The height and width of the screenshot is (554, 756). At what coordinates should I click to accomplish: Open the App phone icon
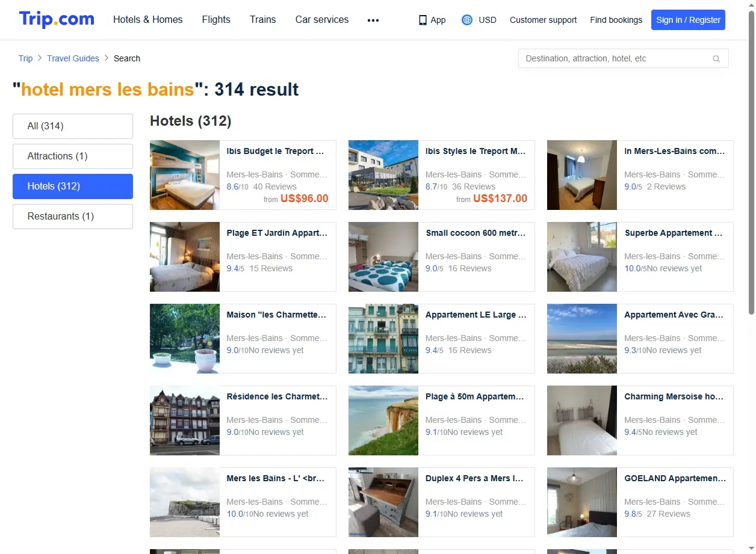[423, 20]
